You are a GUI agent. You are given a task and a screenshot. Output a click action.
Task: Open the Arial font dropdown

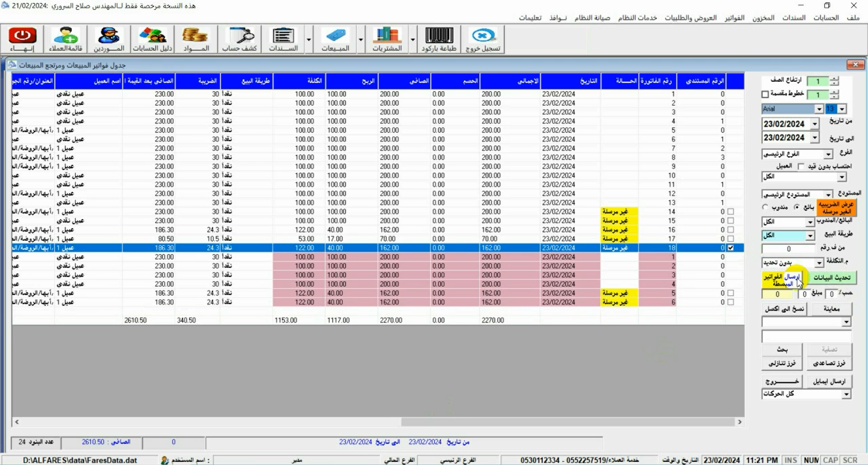pos(819,109)
